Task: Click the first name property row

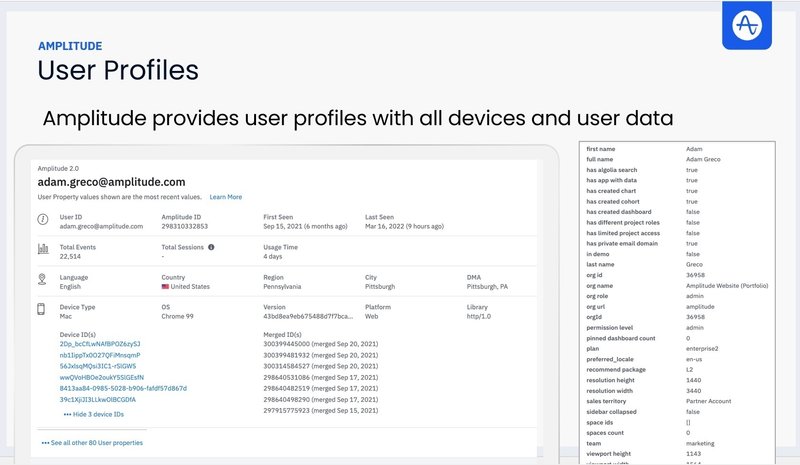Action: [x=677, y=149]
